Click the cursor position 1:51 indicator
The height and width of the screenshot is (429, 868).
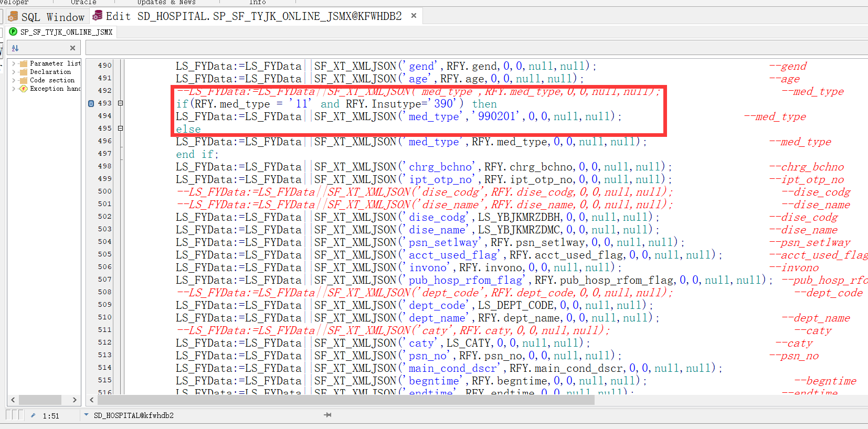point(51,416)
